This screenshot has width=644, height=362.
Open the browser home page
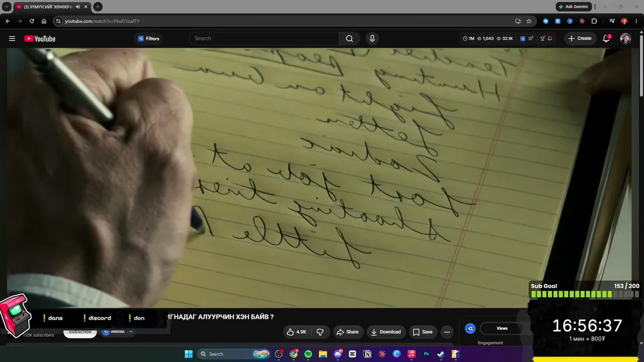point(44,21)
